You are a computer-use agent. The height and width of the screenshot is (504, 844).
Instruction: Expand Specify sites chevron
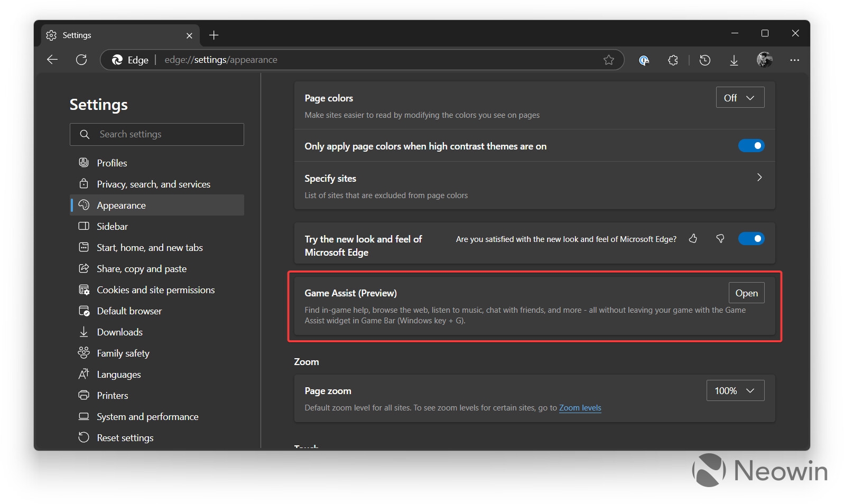pyautogui.click(x=759, y=178)
